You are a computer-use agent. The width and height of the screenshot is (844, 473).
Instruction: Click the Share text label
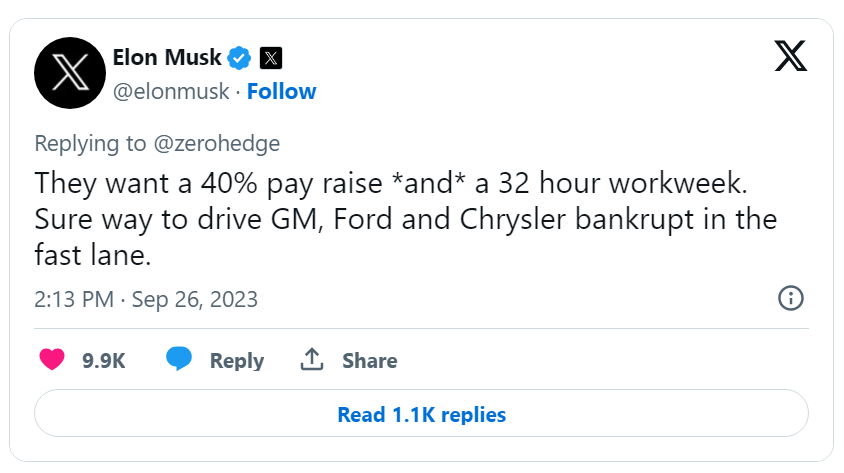point(370,361)
